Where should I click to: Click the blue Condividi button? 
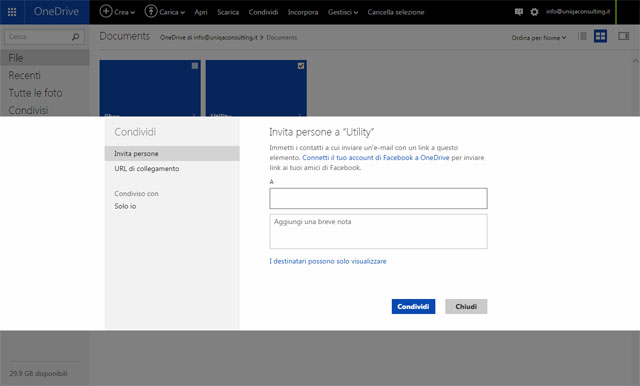[x=413, y=306]
